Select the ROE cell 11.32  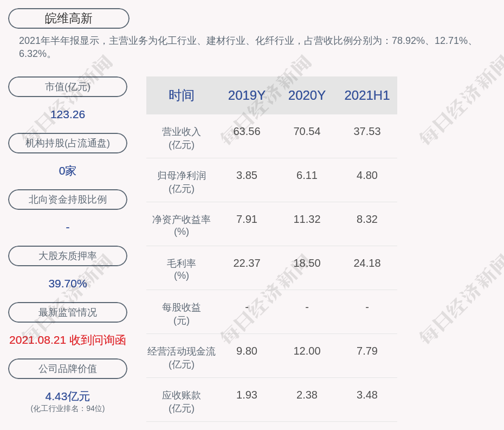pyautogui.click(x=307, y=220)
